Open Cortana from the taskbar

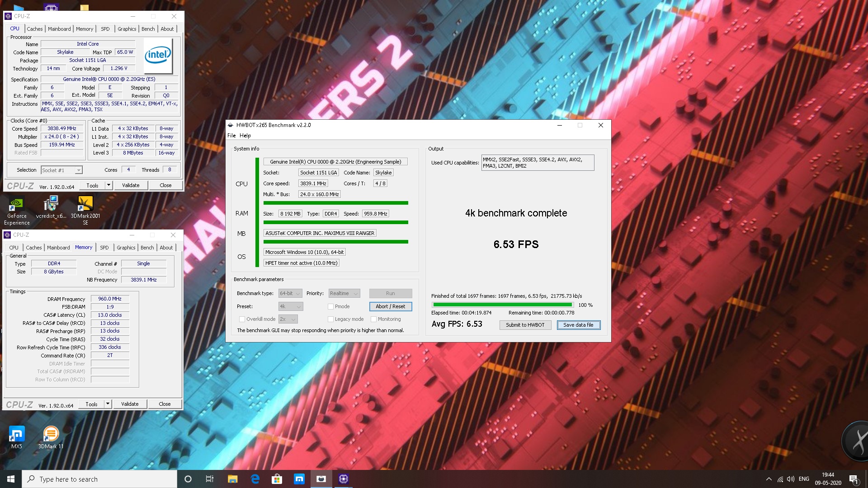click(188, 479)
